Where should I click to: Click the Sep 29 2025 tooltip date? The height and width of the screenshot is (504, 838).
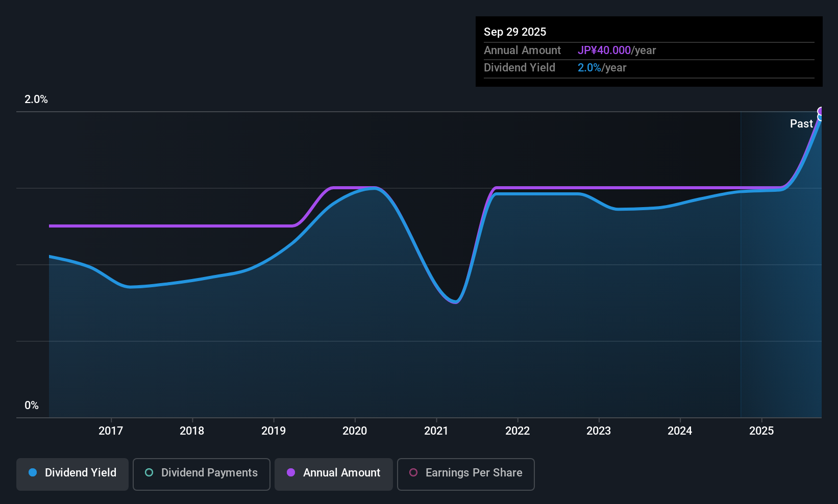click(515, 32)
